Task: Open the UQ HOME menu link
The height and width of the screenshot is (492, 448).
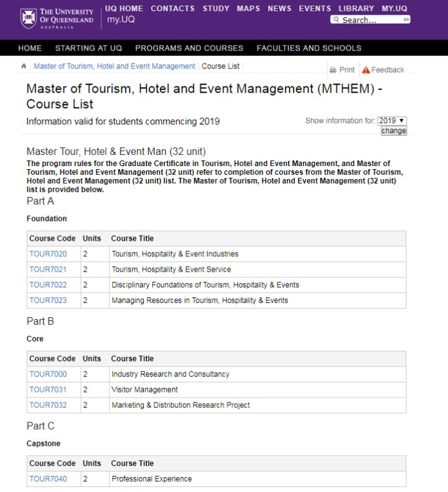Action: [124, 9]
